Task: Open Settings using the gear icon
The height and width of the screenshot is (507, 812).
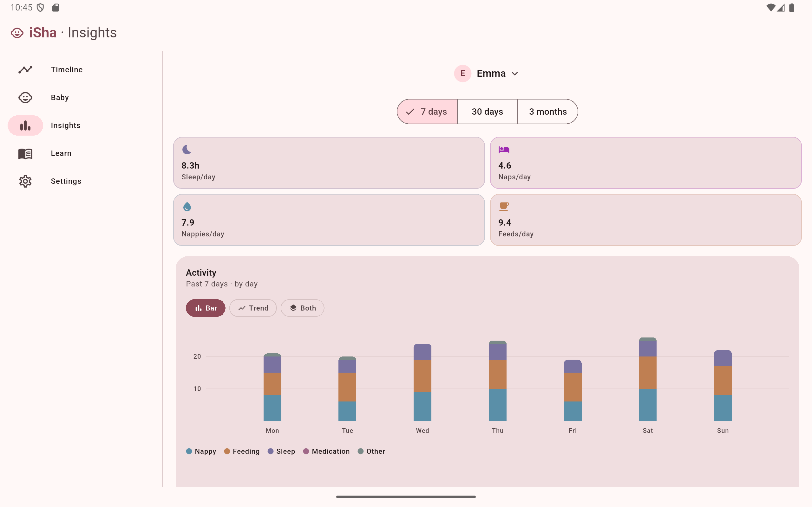Action: pyautogui.click(x=25, y=181)
